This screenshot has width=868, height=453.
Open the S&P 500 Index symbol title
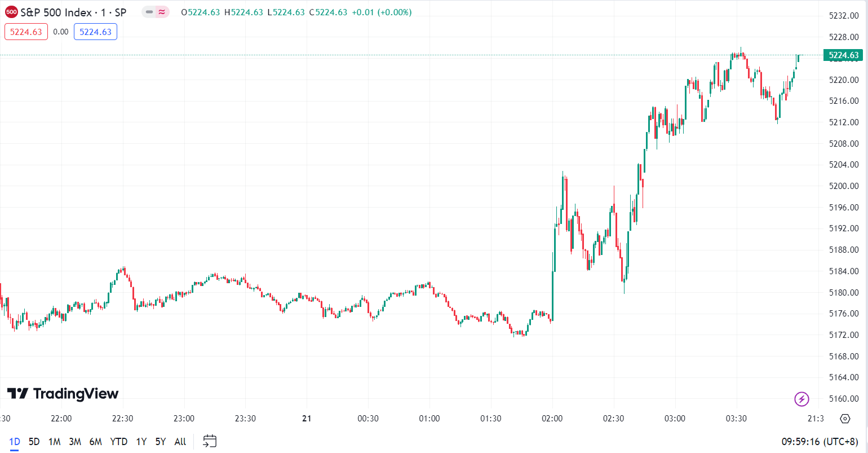point(73,12)
